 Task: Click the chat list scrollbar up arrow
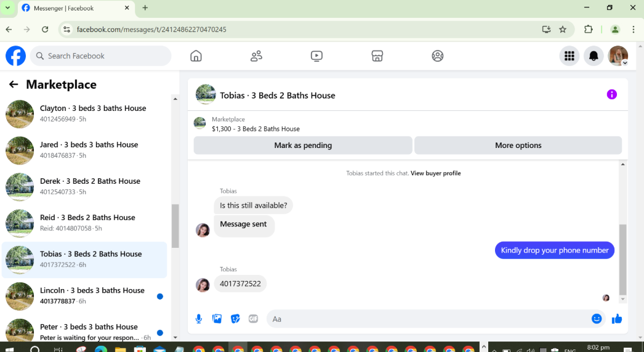click(x=175, y=99)
